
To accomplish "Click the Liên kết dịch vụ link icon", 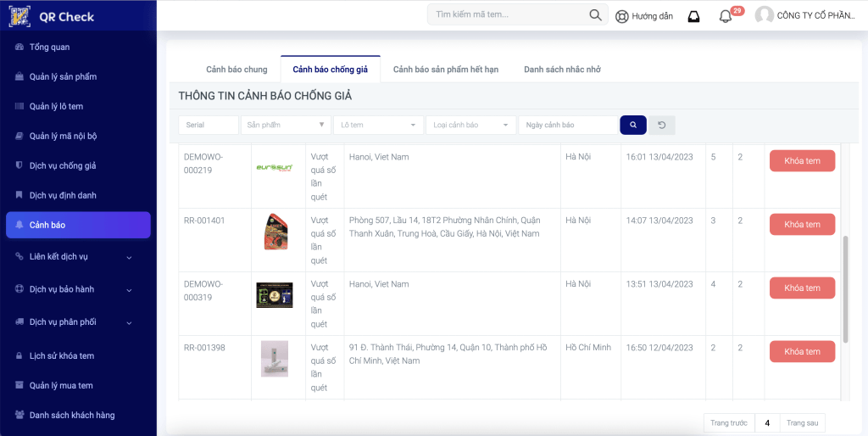I will tap(19, 256).
